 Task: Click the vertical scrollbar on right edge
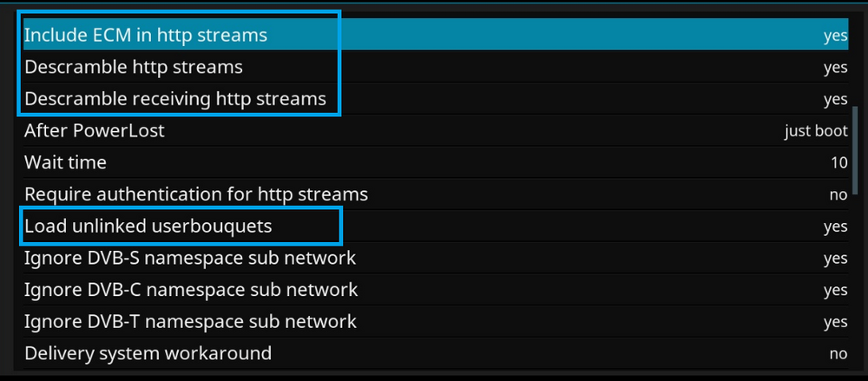(x=855, y=150)
